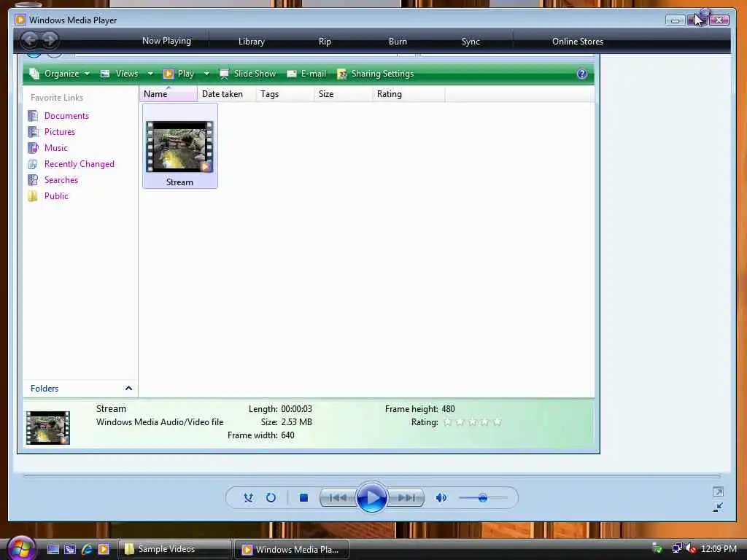Switch to the Burn tab
The height and width of the screenshot is (560, 747).
tap(398, 42)
